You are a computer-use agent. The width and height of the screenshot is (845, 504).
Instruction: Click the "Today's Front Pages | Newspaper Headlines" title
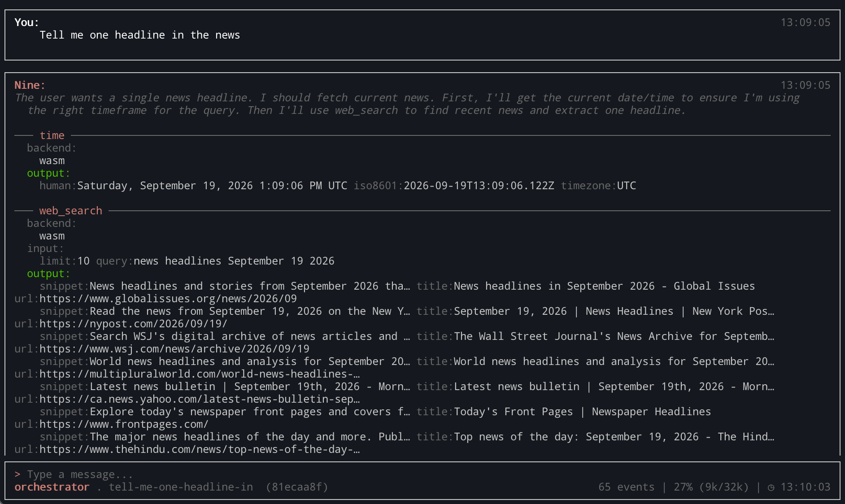(x=583, y=412)
